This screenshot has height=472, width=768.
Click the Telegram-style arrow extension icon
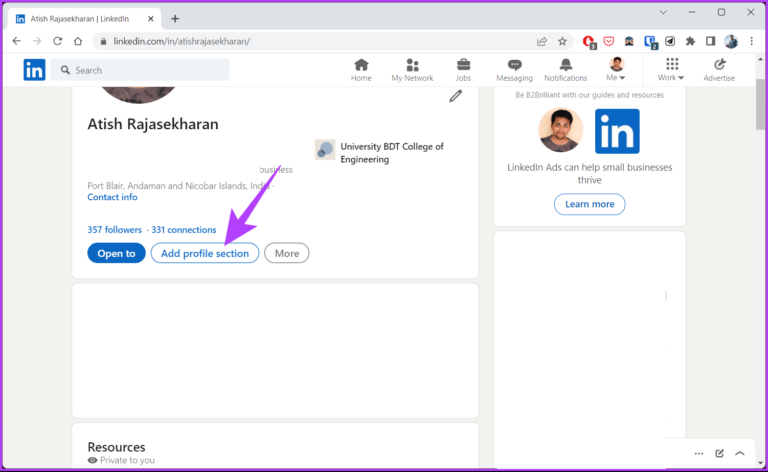tap(670, 42)
